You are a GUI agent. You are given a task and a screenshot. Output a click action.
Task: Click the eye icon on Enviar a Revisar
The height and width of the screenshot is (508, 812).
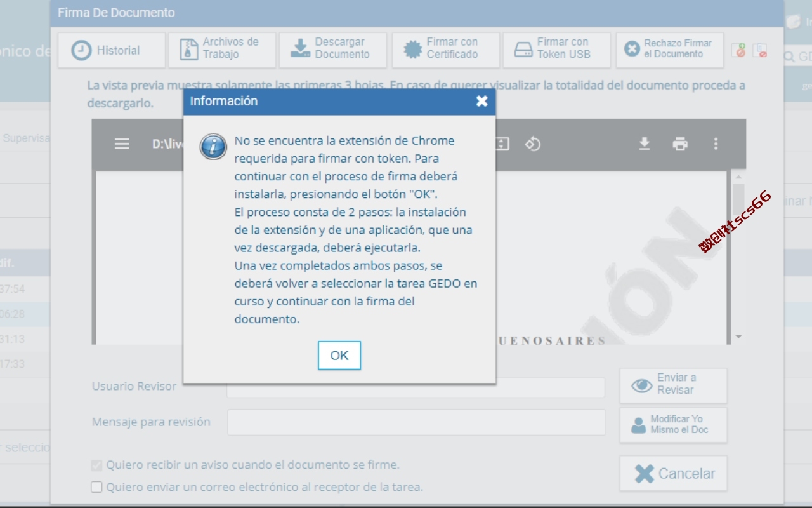(x=641, y=385)
